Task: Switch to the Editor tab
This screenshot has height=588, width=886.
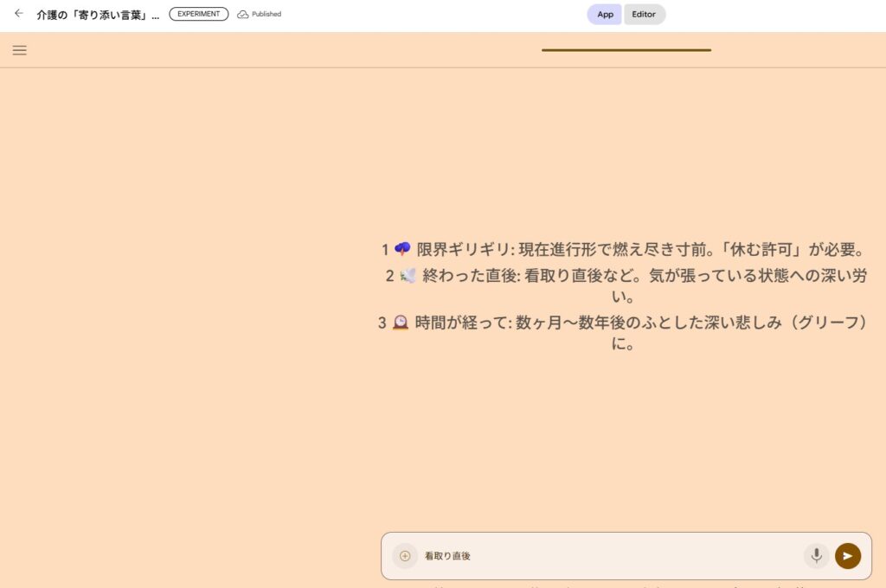Action: click(644, 15)
